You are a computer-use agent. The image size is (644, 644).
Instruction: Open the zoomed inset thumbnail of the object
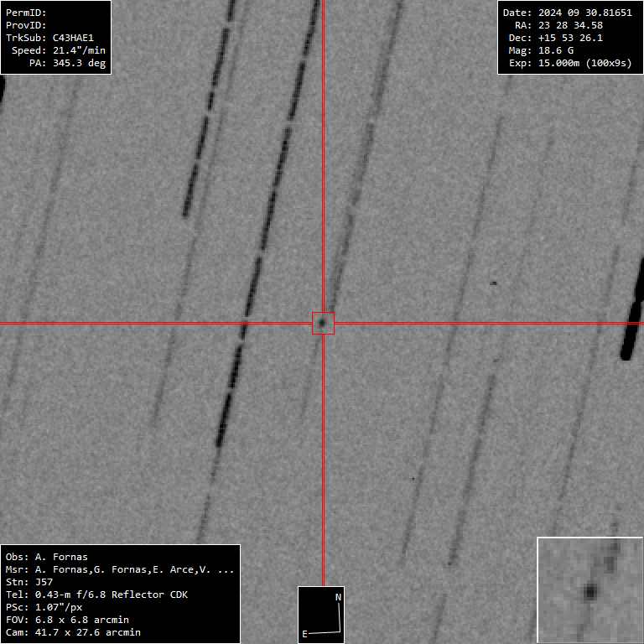coord(589,590)
